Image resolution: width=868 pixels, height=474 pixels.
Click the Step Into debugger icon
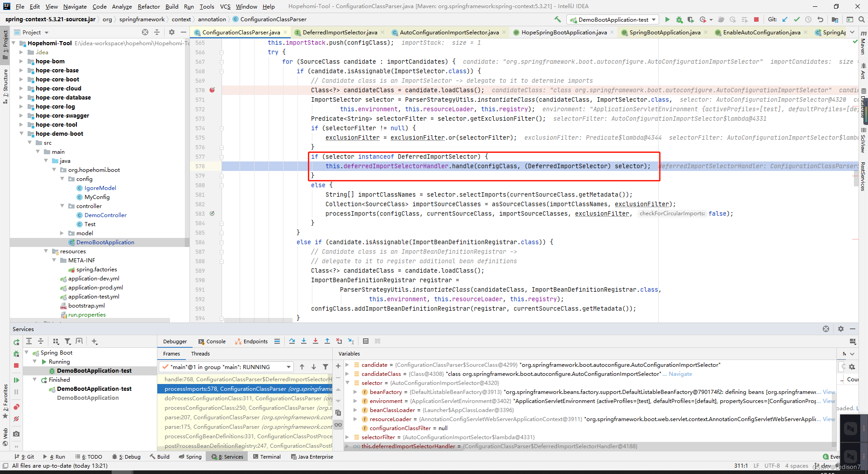(x=304, y=341)
